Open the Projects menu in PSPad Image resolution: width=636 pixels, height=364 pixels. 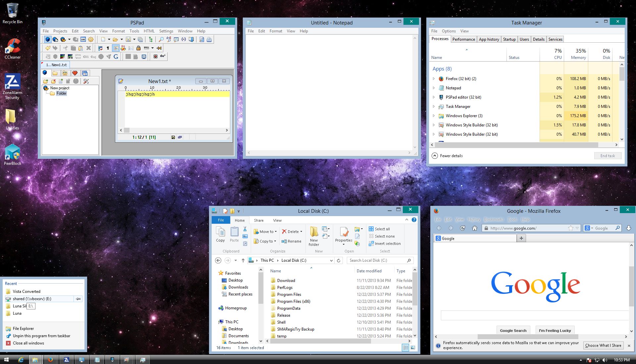tap(60, 31)
